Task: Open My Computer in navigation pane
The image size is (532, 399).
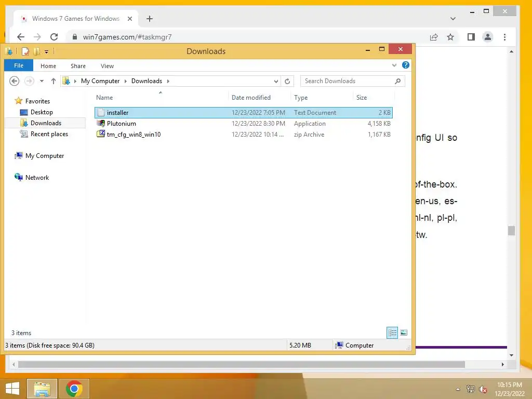Action: [x=45, y=156]
